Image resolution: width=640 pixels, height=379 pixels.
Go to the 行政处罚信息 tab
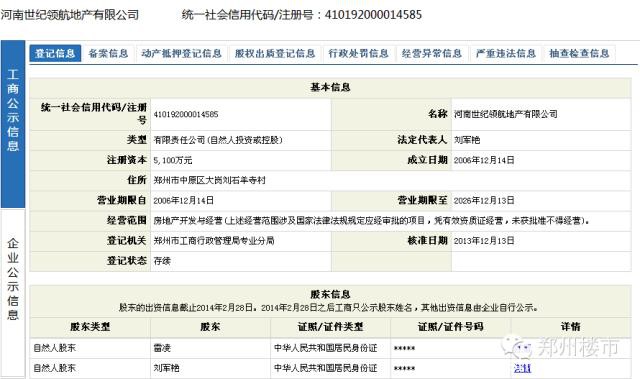pyautogui.click(x=358, y=53)
